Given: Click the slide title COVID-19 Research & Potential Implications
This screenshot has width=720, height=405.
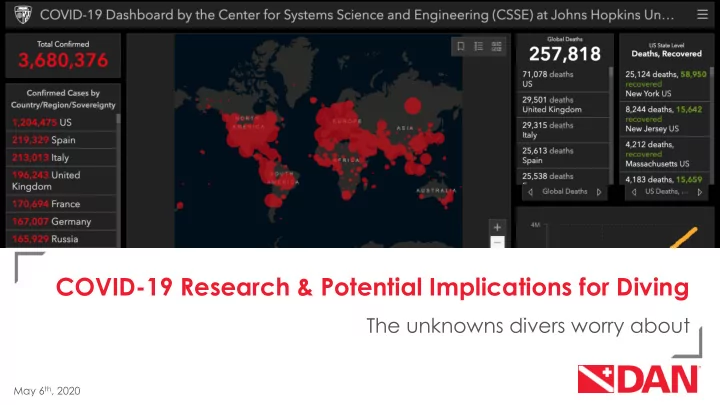Looking at the screenshot, I should point(372,287).
